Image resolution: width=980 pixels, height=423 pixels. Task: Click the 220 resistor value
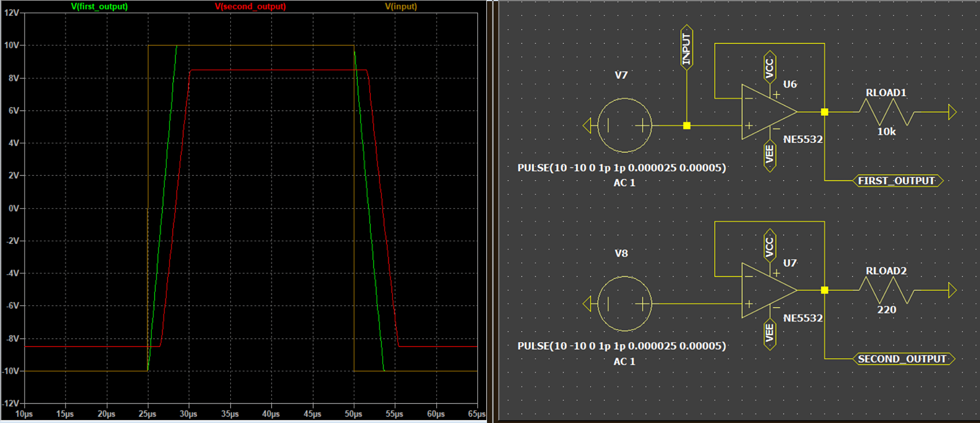(887, 310)
